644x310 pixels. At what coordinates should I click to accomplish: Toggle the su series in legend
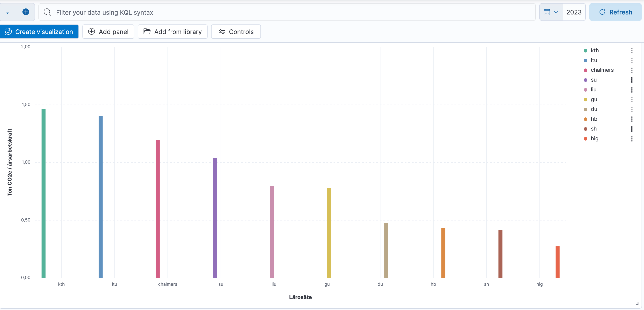click(594, 80)
